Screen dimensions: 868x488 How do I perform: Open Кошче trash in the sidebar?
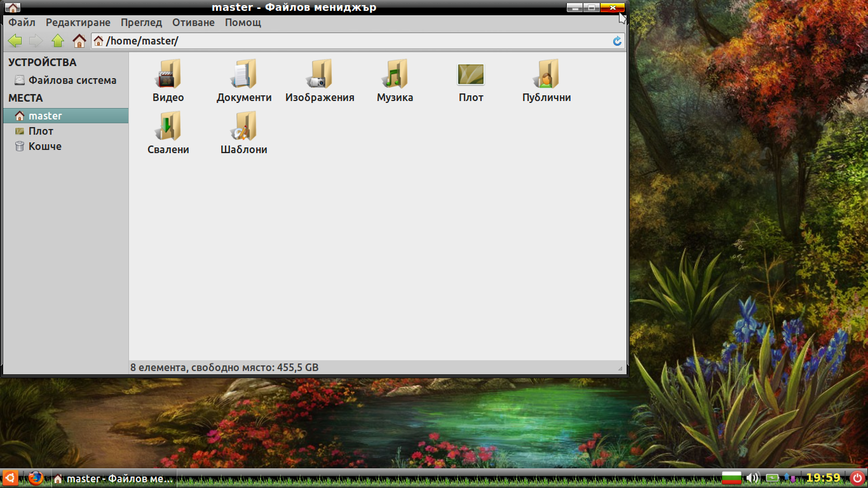65,146
